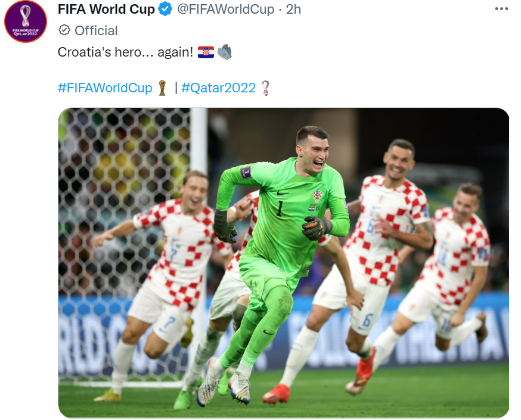Click the Qatar 2022 emblem after #Qatar2022
Screen dimensions: 521x420
pos(265,88)
